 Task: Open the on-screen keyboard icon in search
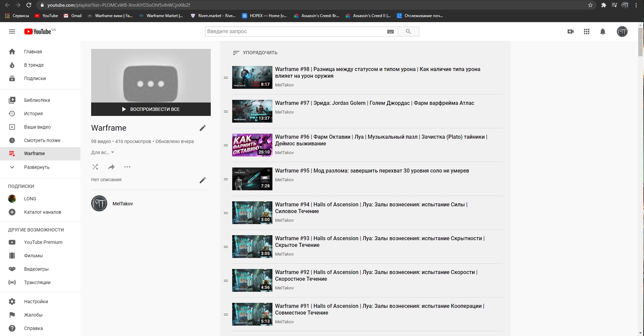[x=390, y=31]
